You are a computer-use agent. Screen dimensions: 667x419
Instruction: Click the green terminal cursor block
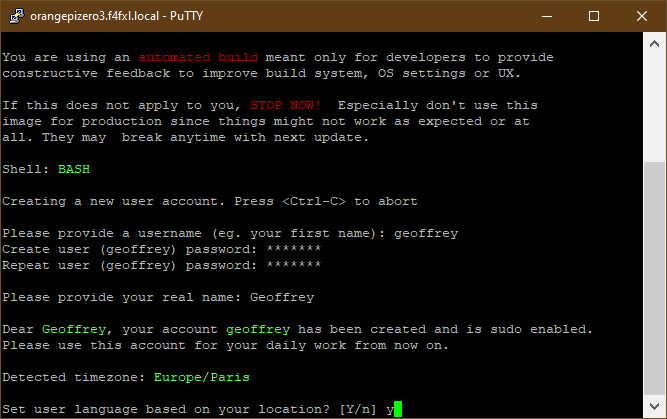398,409
